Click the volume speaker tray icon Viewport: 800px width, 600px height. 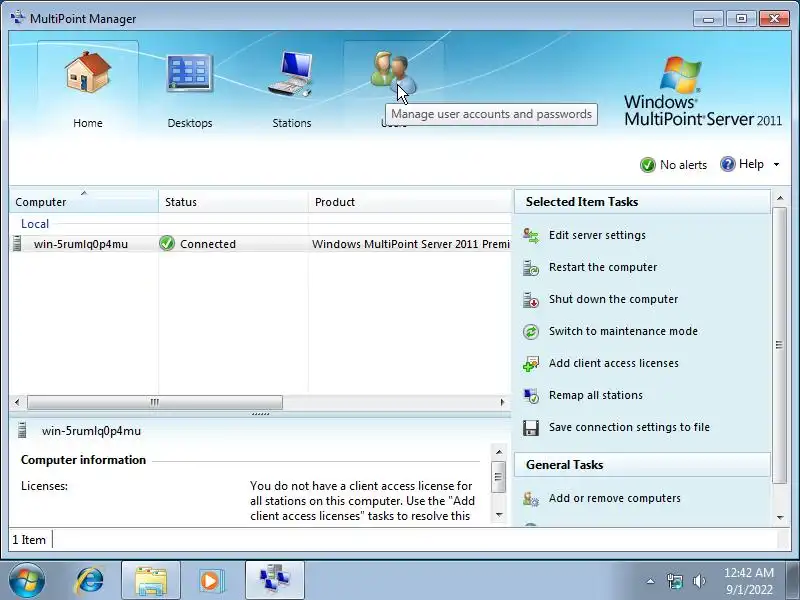(x=699, y=581)
